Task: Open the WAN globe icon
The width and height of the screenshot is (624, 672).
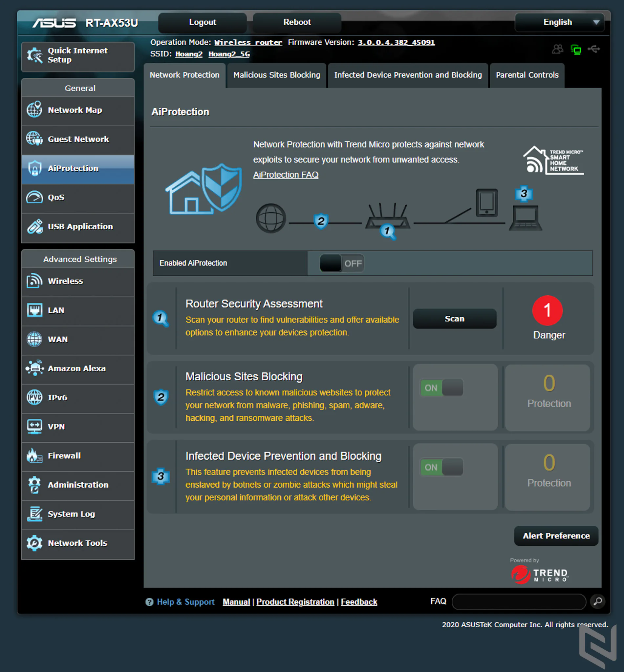Action: (34, 339)
